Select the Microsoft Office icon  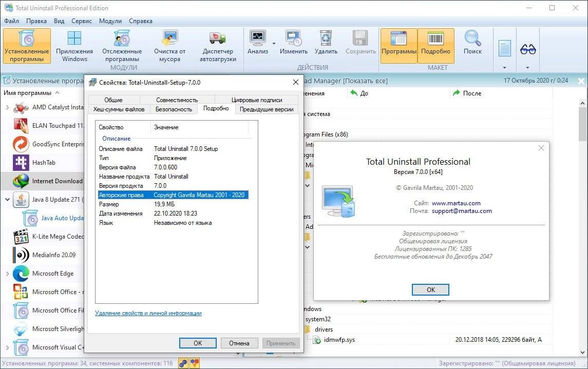pos(21,292)
